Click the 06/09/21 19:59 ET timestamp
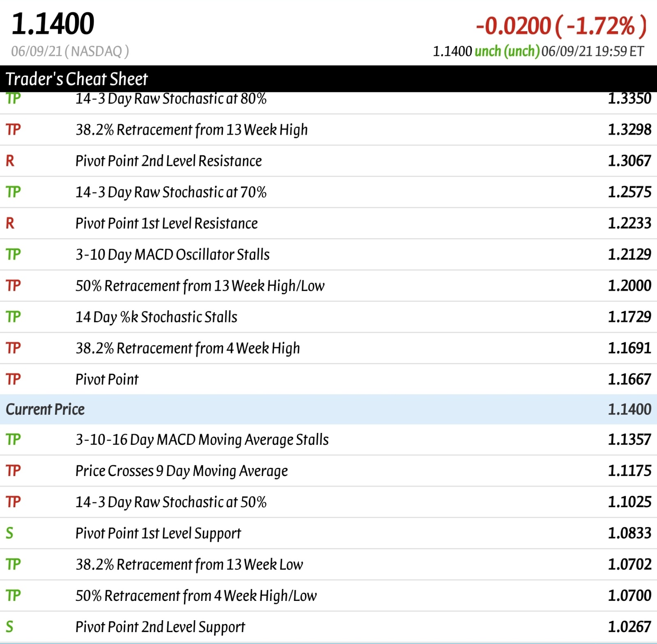 pos(593,51)
